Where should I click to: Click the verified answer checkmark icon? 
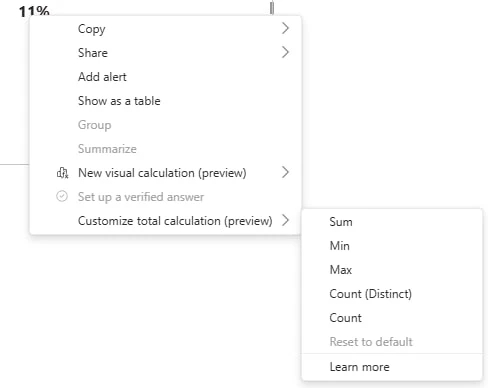coord(62,197)
